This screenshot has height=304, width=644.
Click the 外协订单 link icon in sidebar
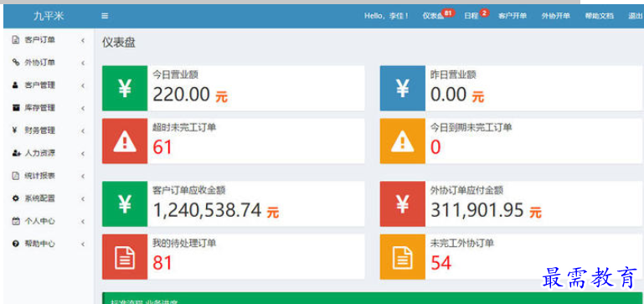pyautogui.click(x=16, y=63)
